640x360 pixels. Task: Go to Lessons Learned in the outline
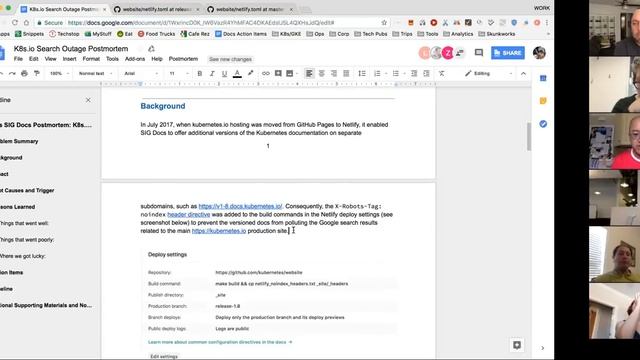[17, 207]
